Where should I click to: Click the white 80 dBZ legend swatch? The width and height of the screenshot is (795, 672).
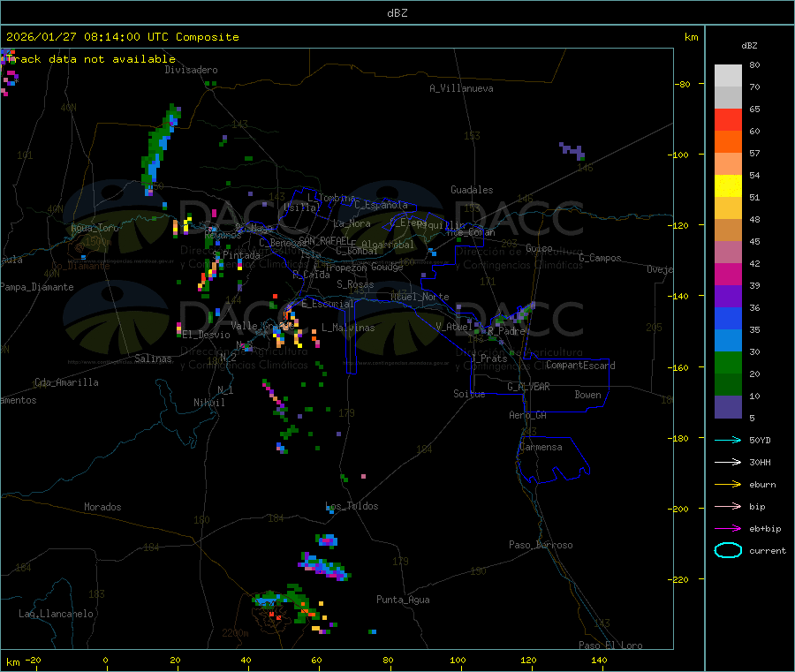pyautogui.click(x=728, y=76)
